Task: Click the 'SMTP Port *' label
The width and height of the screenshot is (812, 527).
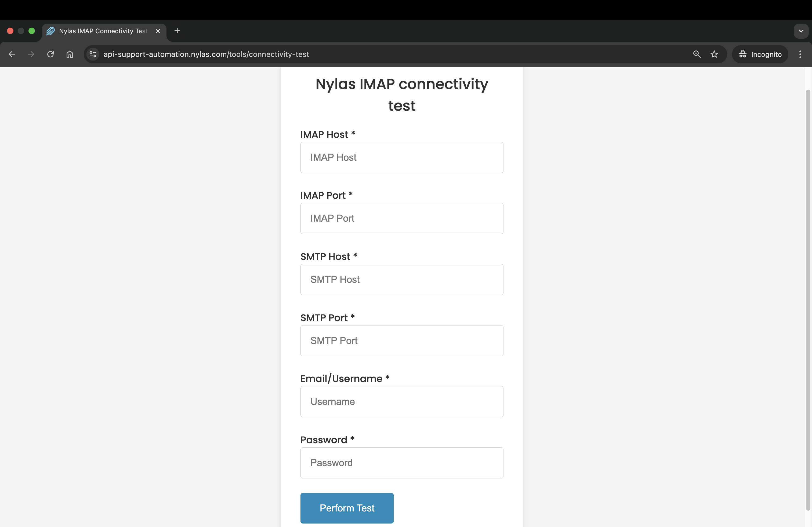Action: (x=328, y=318)
